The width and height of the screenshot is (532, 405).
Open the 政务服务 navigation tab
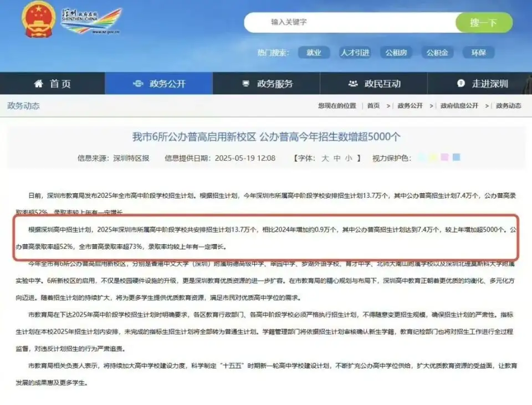(274, 84)
